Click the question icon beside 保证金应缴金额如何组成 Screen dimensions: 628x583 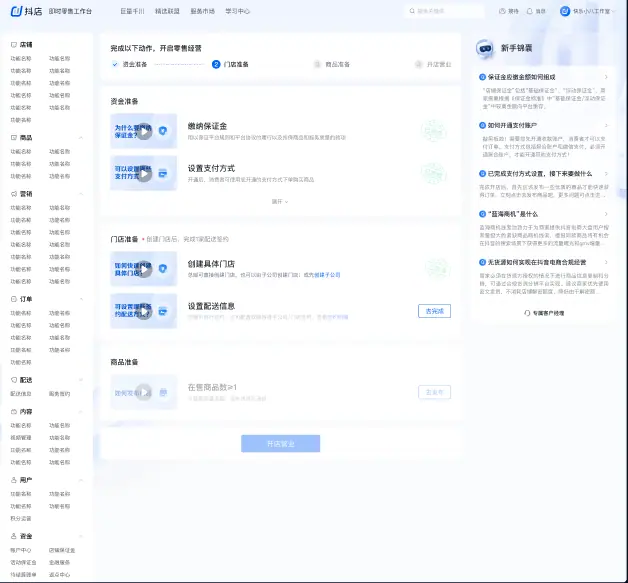[483, 77]
